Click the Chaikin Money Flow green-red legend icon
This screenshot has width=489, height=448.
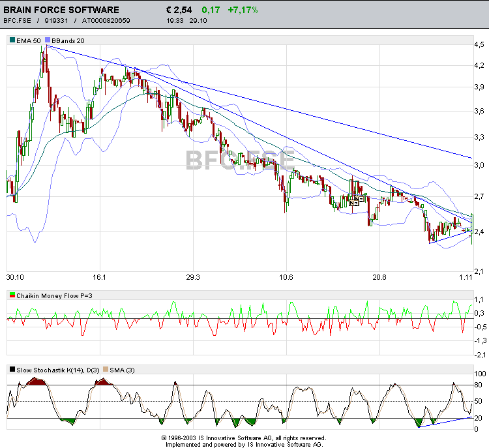pos(12,295)
